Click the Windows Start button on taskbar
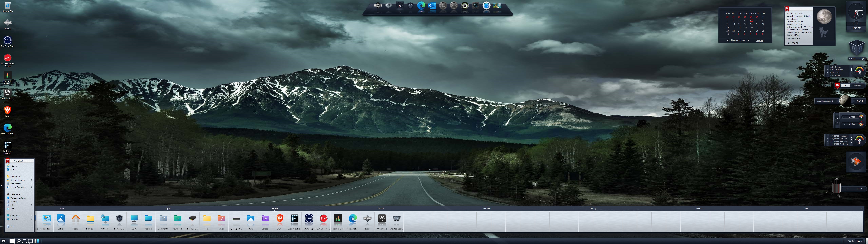The height and width of the screenshot is (244, 868). [x=12, y=241]
